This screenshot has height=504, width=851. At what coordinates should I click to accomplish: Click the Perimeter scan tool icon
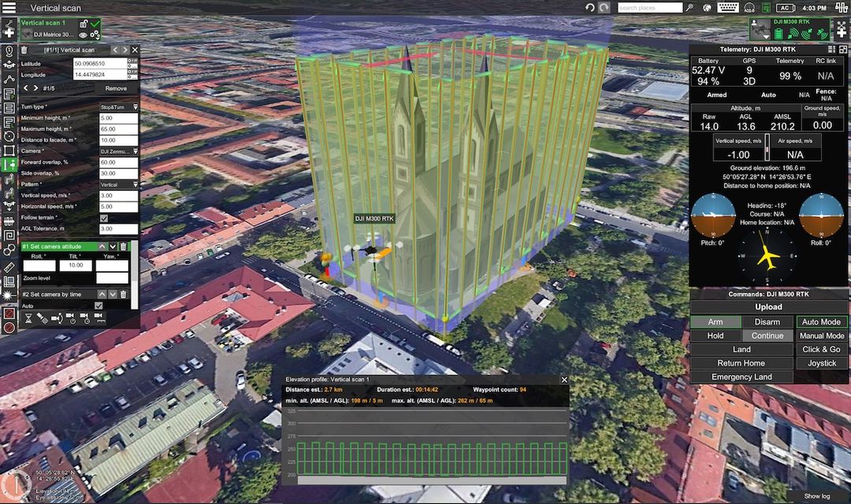click(x=10, y=151)
